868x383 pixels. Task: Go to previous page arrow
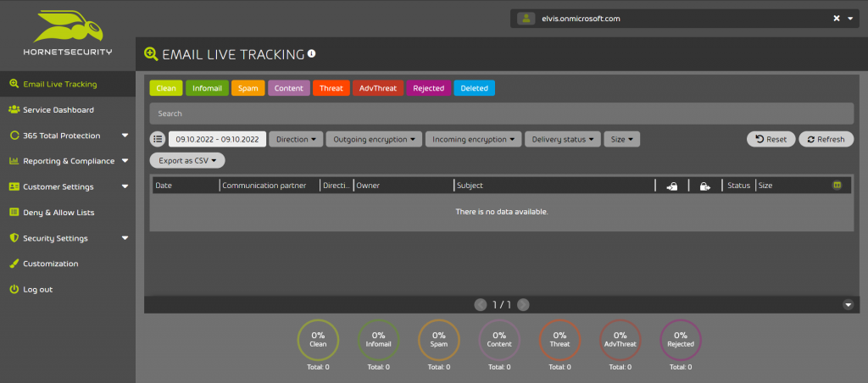[481, 304]
